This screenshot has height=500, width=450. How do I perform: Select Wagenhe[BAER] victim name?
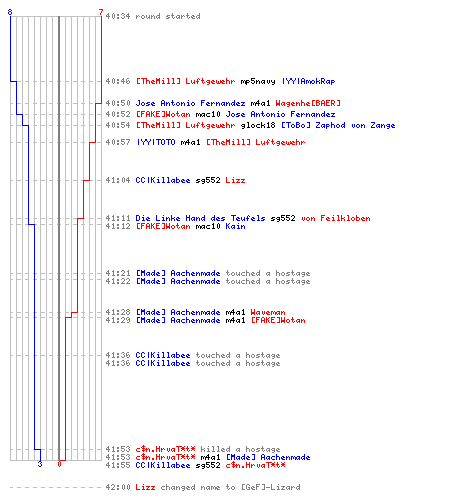(308, 103)
